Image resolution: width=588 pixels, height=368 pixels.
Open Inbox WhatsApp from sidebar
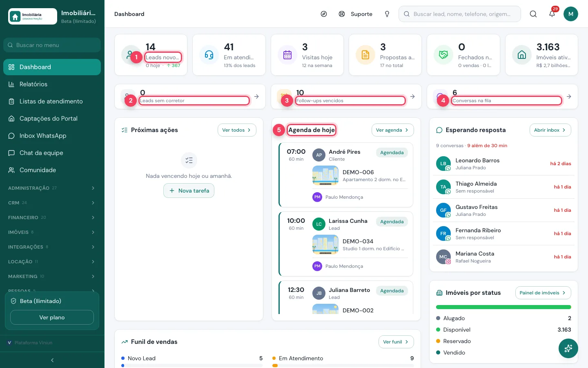tap(52, 136)
